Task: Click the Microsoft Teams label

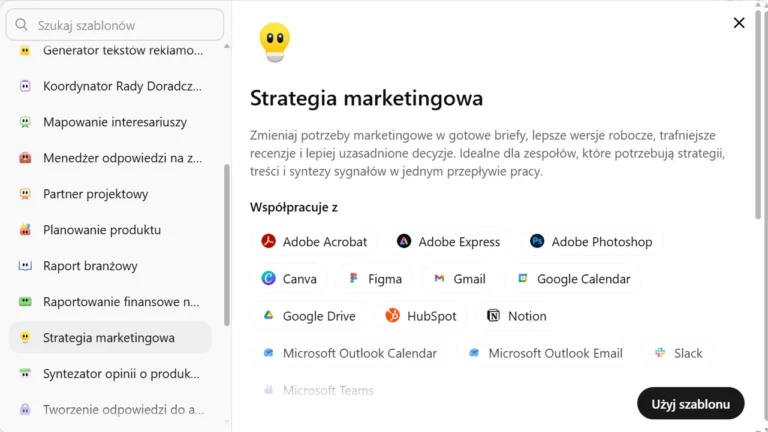Action: click(x=328, y=390)
